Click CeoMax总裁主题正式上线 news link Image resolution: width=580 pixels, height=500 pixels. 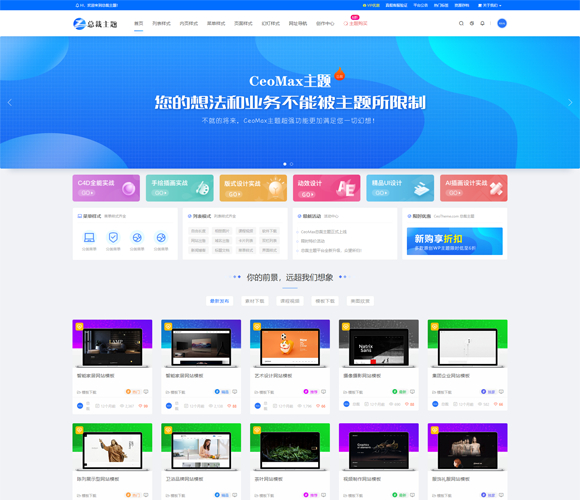324,232
